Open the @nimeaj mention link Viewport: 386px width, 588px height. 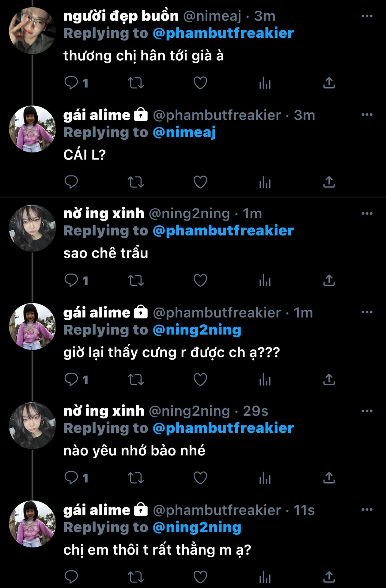point(184,133)
